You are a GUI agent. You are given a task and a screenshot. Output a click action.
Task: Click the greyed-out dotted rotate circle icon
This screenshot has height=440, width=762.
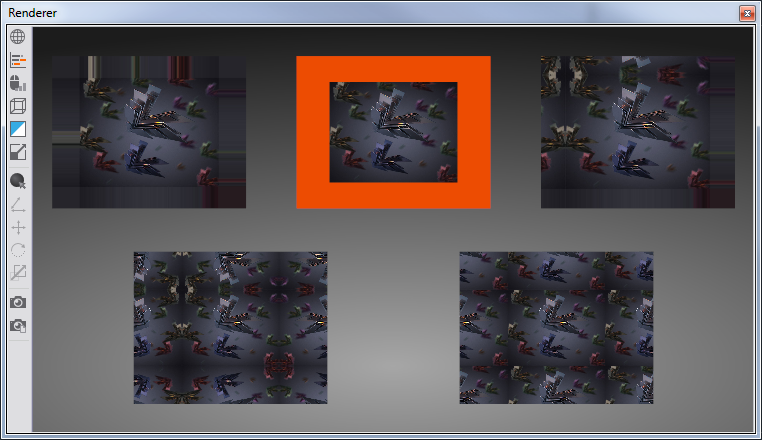click(x=18, y=250)
